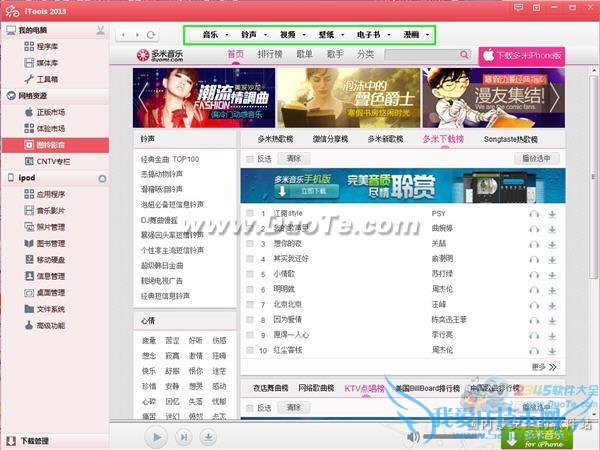
Task: Tick the checkbox for 江南style
Action: click(250, 213)
